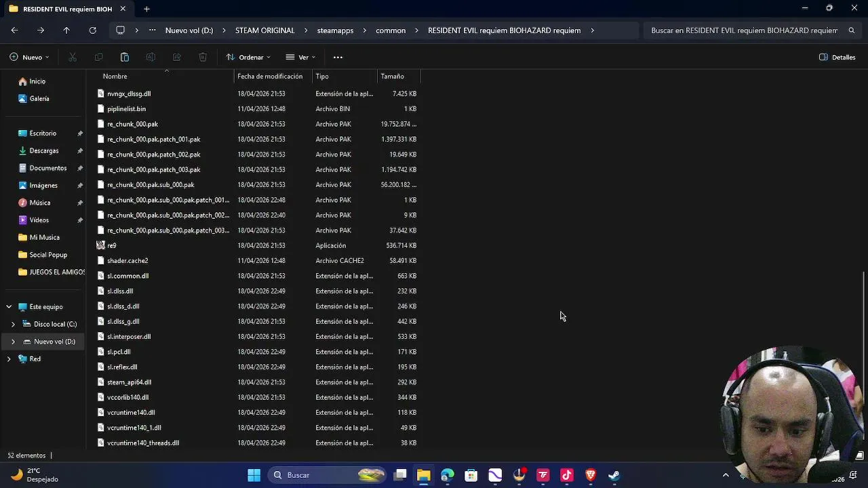This screenshot has height=488, width=868.
Task: Refresh the current folder view
Action: point(93,30)
